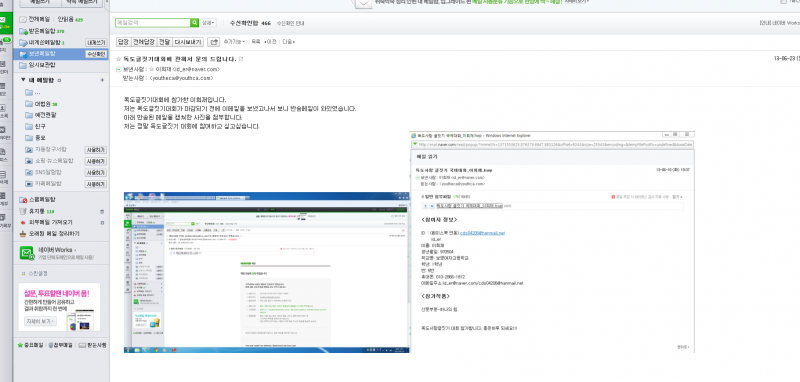Click the share arrow icon beside 다시보내기

(214, 42)
